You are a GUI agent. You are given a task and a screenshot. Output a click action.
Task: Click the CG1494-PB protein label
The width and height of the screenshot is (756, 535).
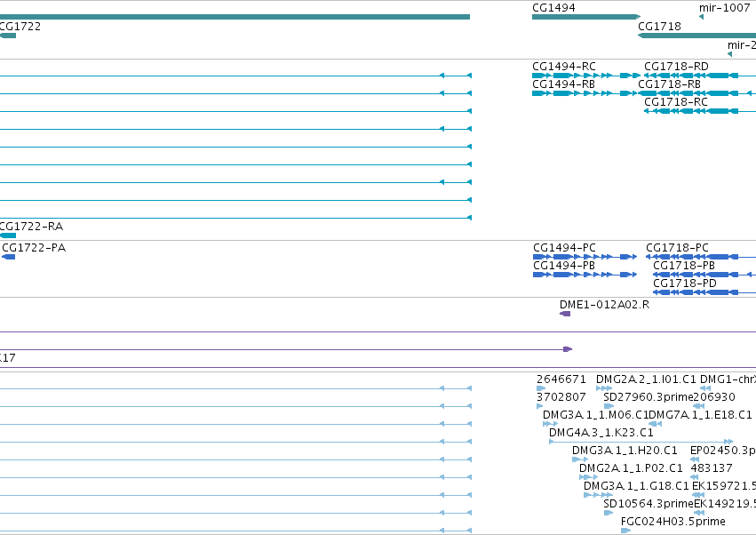click(563, 266)
